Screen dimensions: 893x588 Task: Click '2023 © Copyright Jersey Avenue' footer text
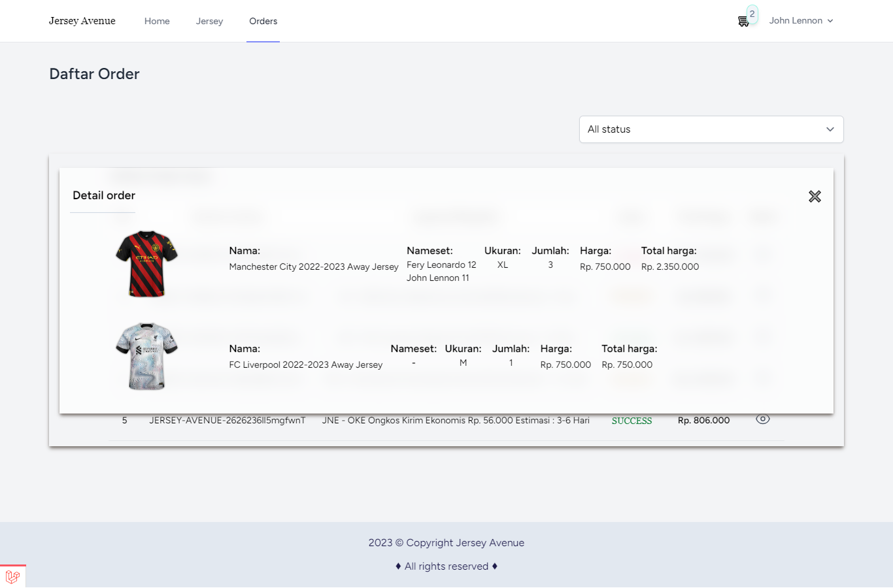point(446,543)
